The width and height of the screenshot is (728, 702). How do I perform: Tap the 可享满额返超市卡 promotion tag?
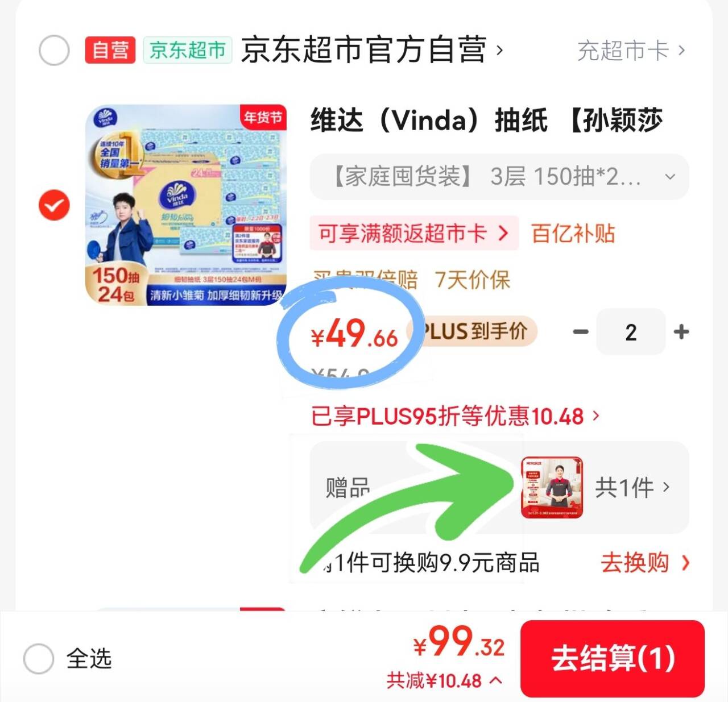413,233
